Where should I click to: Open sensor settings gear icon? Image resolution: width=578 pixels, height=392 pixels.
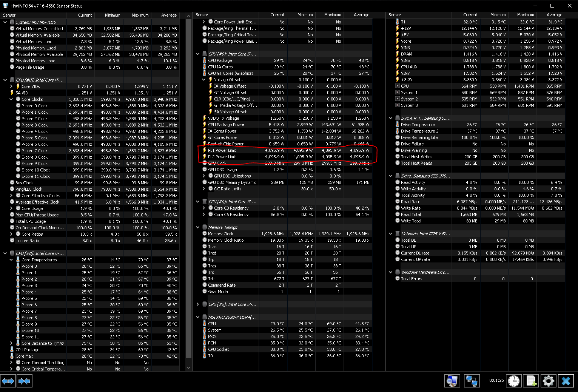[x=549, y=381]
